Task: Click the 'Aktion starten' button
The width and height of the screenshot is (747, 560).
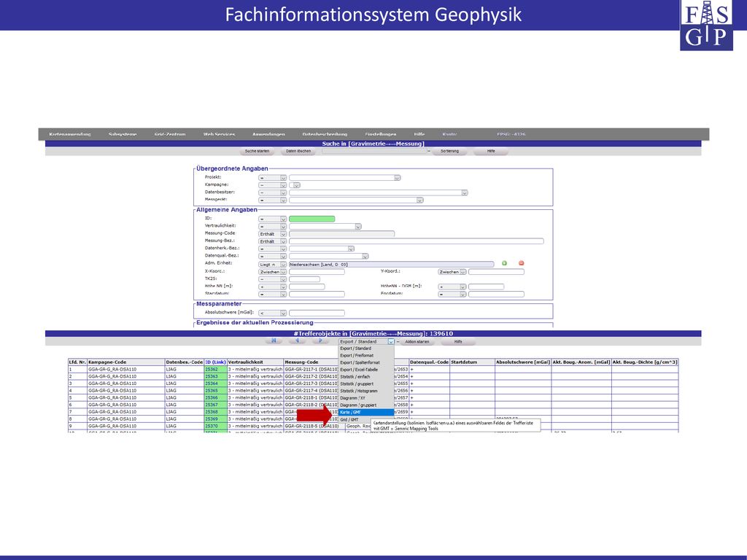Action: (x=417, y=341)
